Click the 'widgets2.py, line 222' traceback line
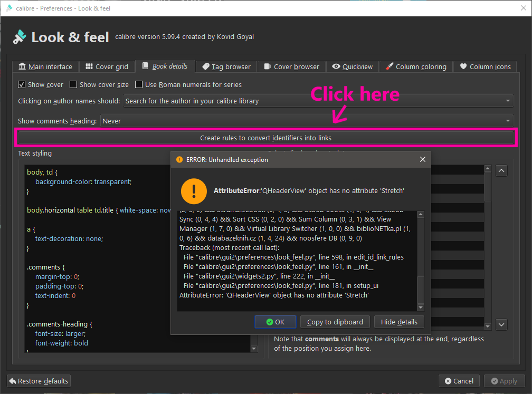Image resolution: width=532 pixels, height=394 pixels. (x=259, y=276)
